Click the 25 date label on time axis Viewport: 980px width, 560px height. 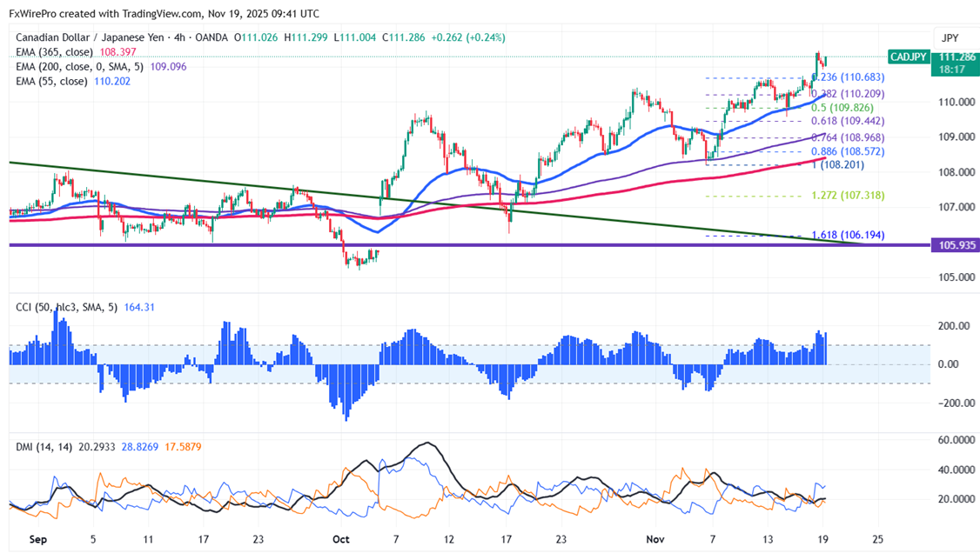coord(877,539)
